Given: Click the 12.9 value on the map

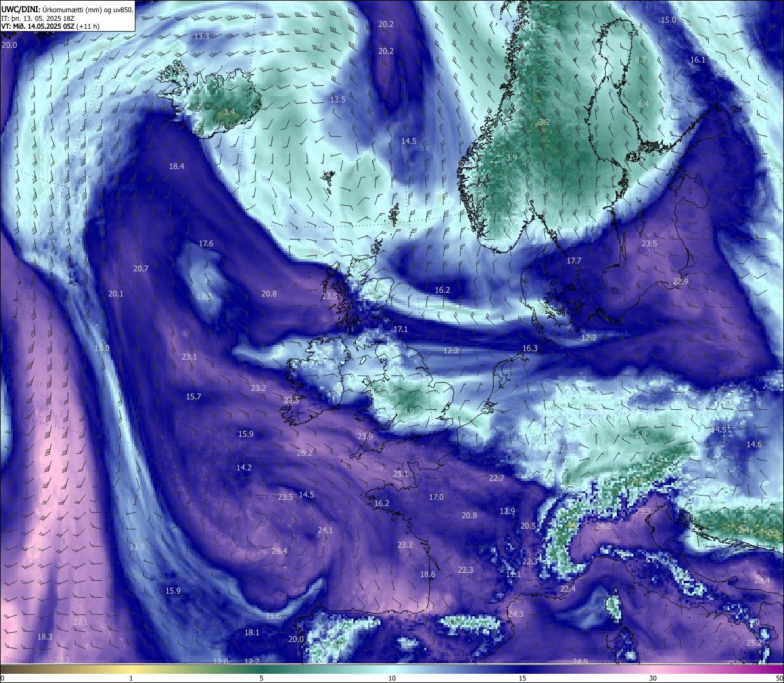Looking at the screenshot, I should (x=507, y=511).
